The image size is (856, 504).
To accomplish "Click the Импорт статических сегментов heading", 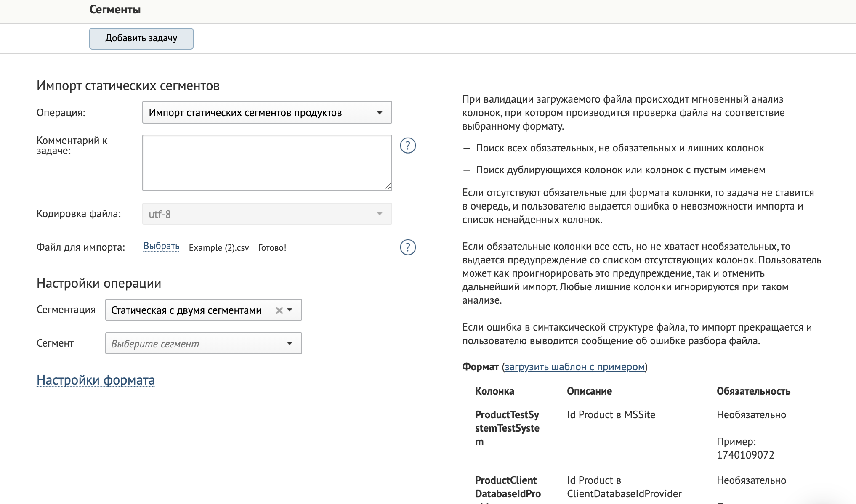I will coord(128,86).
